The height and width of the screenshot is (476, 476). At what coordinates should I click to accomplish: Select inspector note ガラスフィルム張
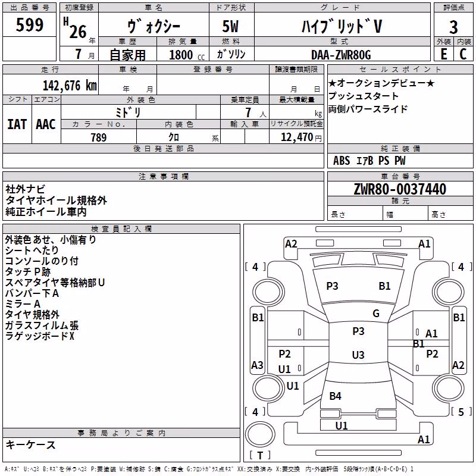[42, 325]
